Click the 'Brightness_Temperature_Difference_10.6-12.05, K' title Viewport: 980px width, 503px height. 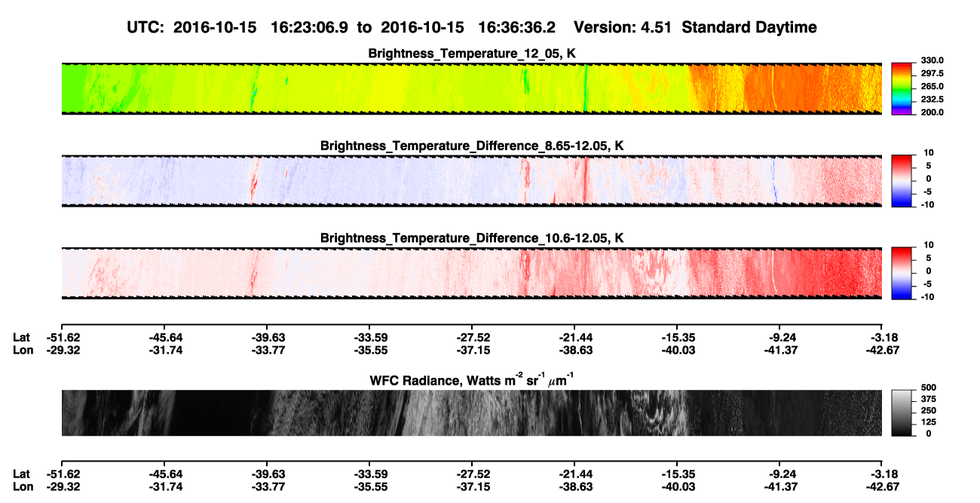(x=472, y=238)
